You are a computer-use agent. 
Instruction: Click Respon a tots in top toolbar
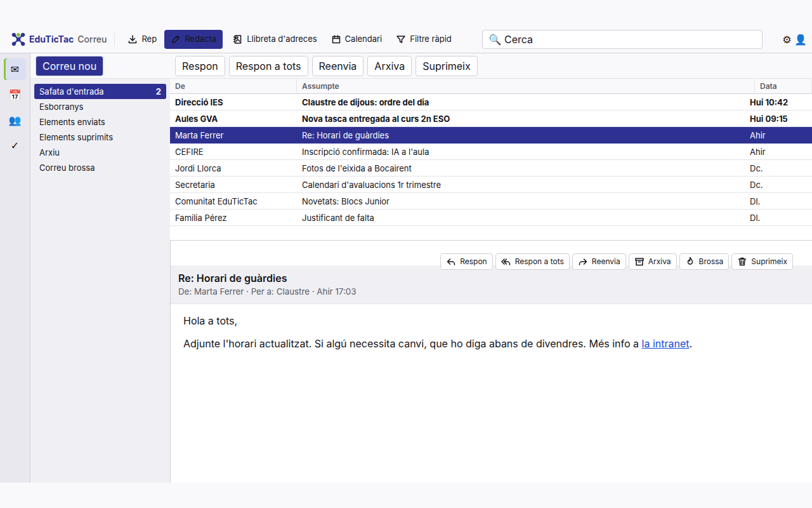(x=268, y=66)
